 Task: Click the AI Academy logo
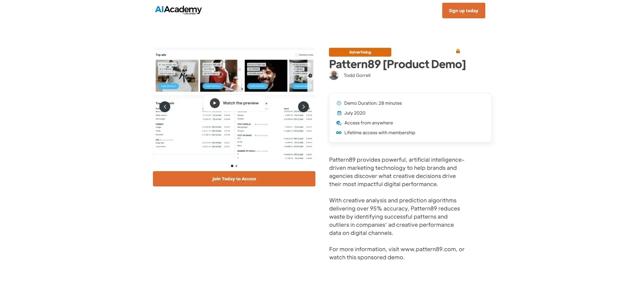pyautogui.click(x=178, y=10)
